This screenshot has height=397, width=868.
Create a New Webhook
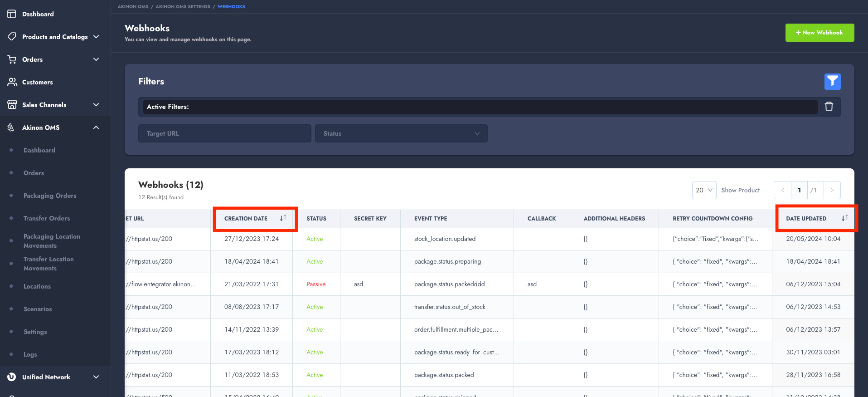(x=820, y=33)
